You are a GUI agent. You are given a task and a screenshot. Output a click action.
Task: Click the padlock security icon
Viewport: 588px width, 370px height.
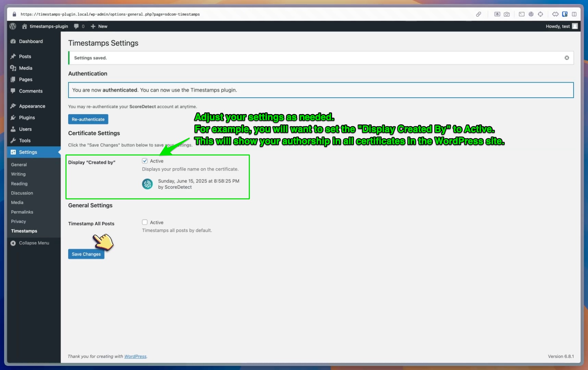click(14, 14)
